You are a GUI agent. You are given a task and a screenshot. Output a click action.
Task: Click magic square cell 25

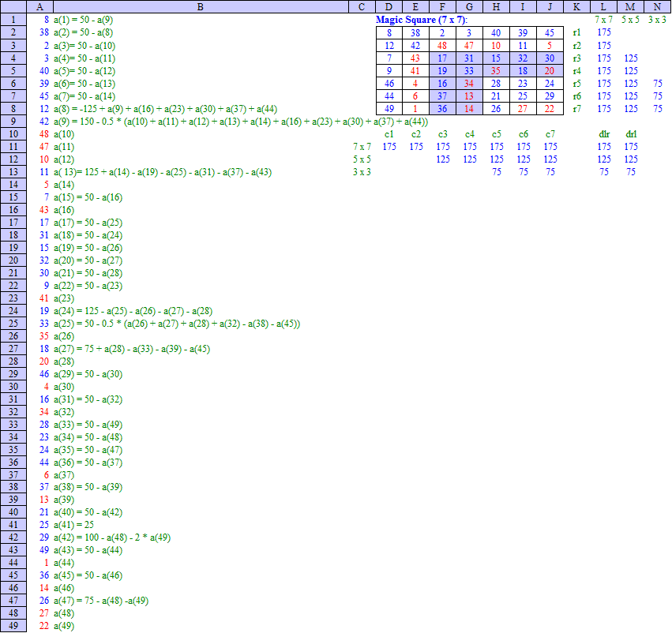523,96
